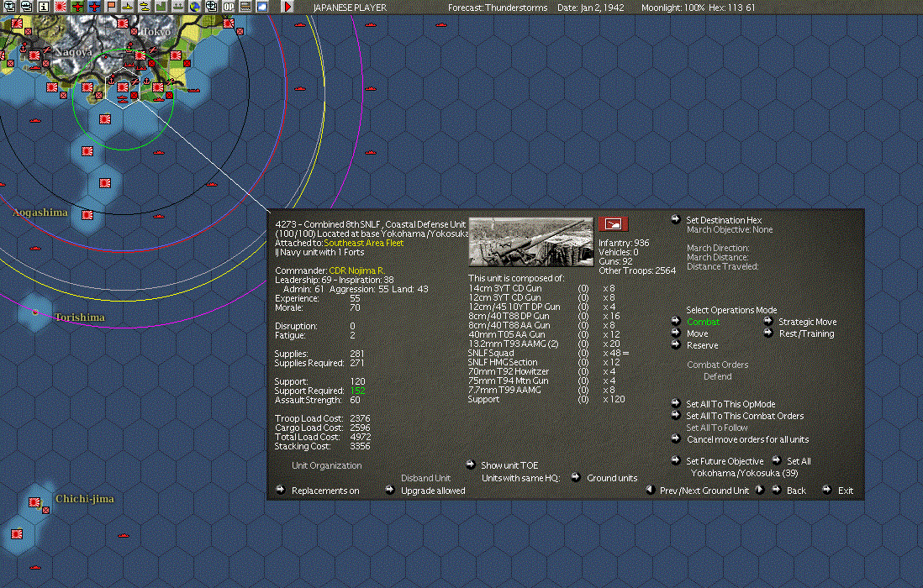923x588 pixels.
Task: Click the Nagoya city label on map
Action: [74, 52]
